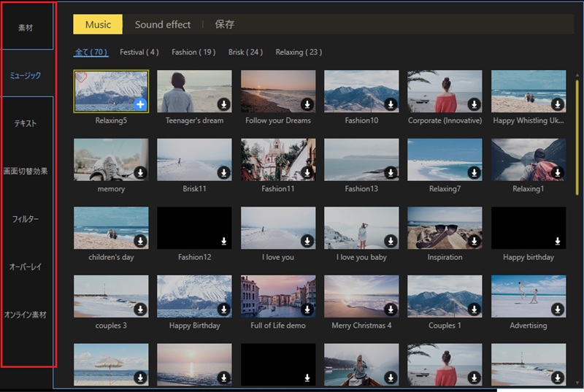The height and width of the screenshot is (392, 584).
Task: Download the Happy birthday track
Action: point(558,241)
